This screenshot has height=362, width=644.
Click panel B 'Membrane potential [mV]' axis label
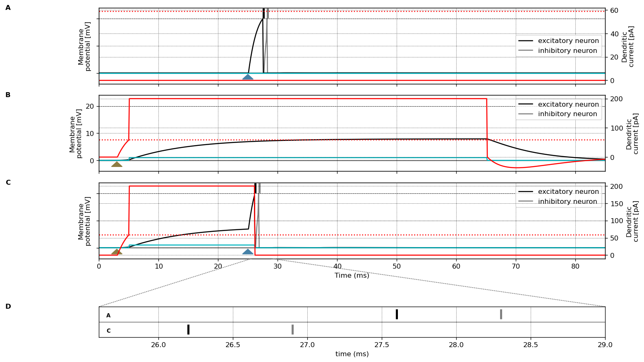pos(76,133)
